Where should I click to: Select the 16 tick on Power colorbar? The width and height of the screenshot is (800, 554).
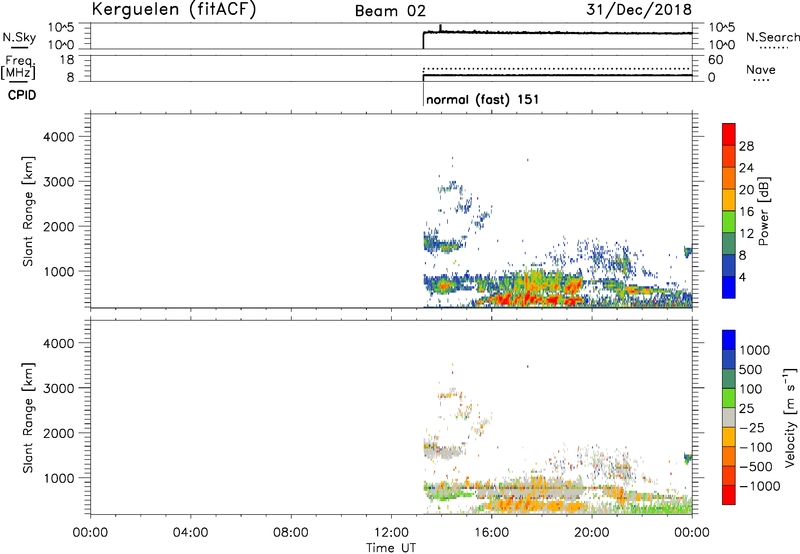(746, 212)
